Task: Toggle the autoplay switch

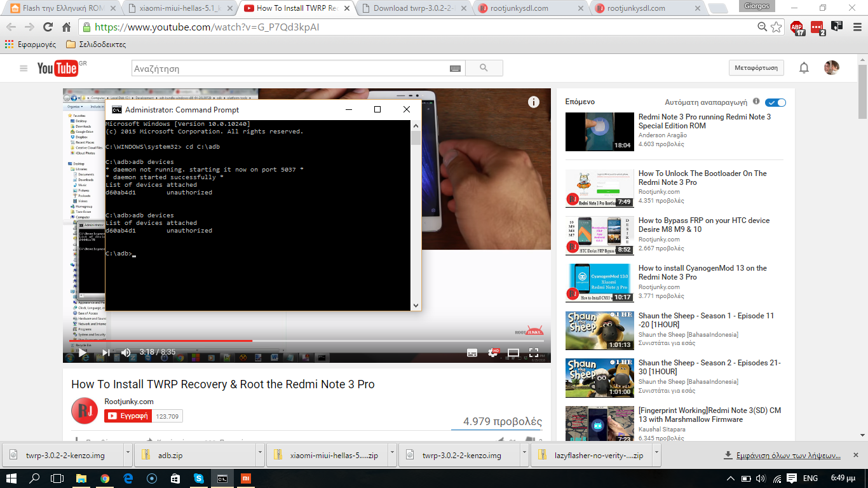Action: [x=776, y=102]
